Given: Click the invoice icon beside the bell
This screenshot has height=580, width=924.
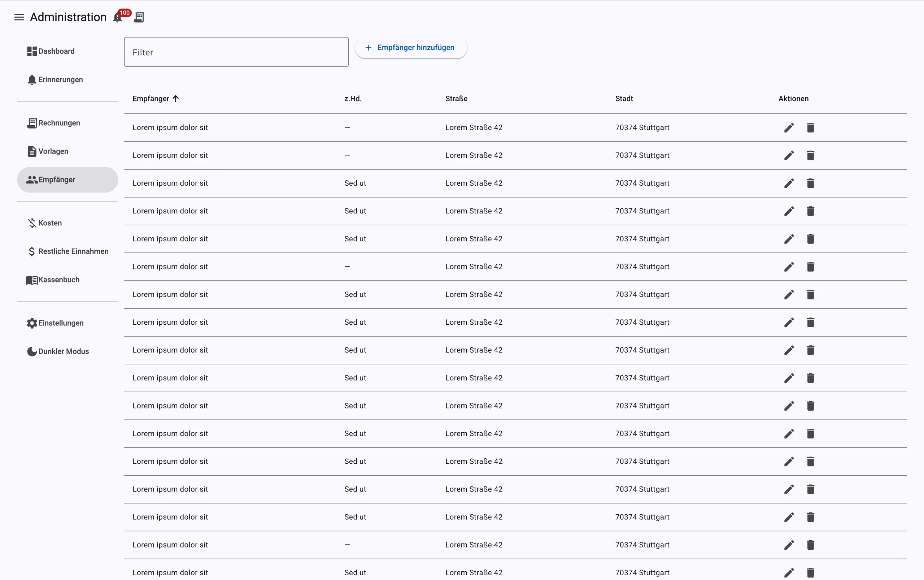Looking at the screenshot, I should [139, 17].
